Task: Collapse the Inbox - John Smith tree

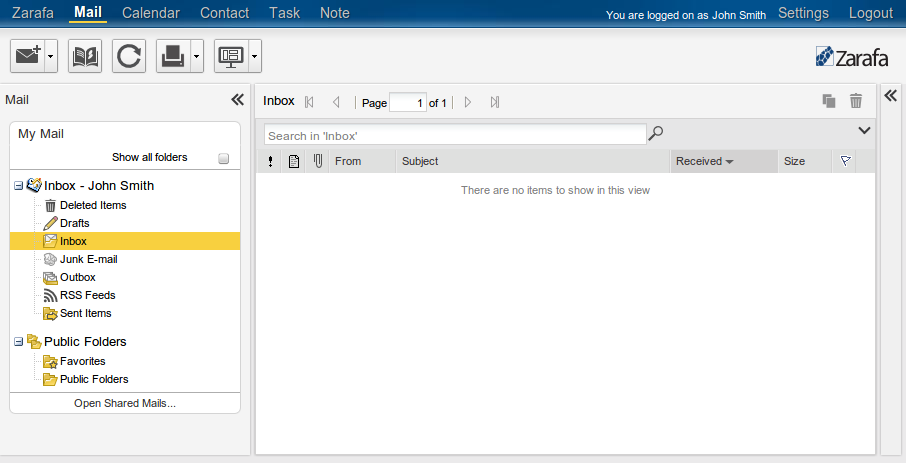Action: 18,186
